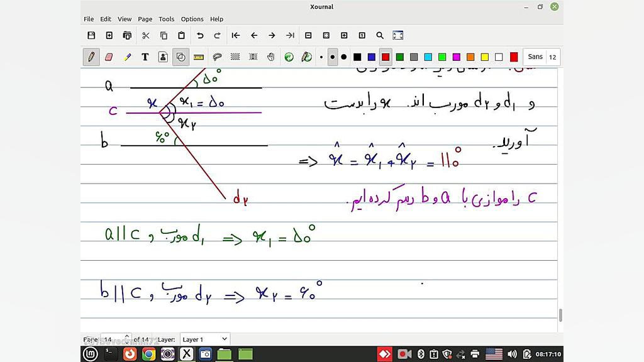Viewport: 644px width, 362px height.
Task: Jump to the first page
Action: (236, 35)
